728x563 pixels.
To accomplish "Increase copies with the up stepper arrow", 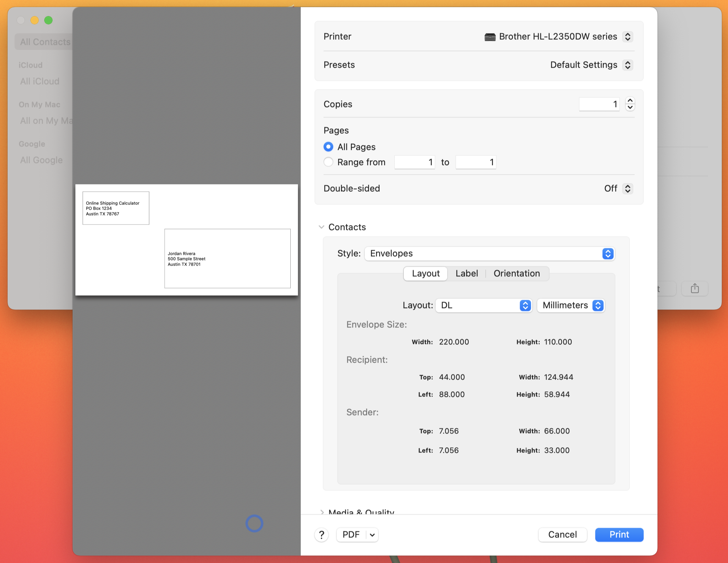I will [x=630, y=101].
